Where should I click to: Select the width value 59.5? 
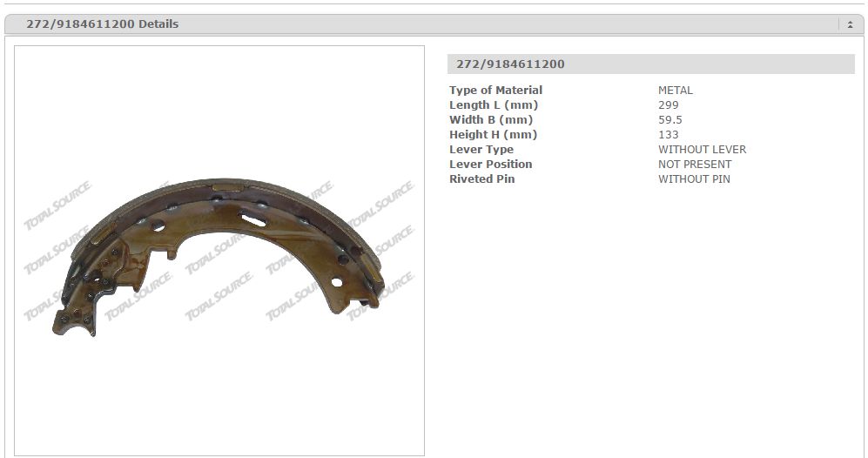670,119
